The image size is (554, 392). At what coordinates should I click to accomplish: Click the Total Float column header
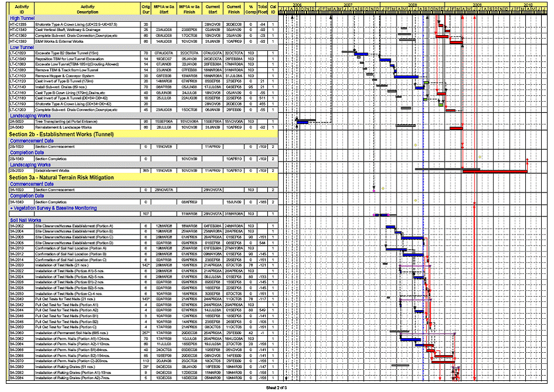tap(262, 8)
